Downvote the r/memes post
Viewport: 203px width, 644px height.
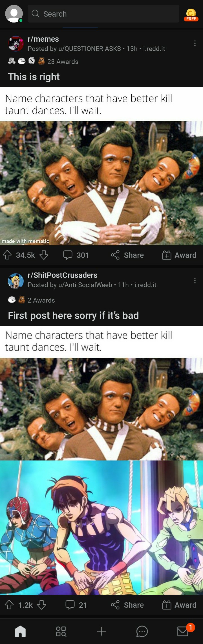(44, 255)
